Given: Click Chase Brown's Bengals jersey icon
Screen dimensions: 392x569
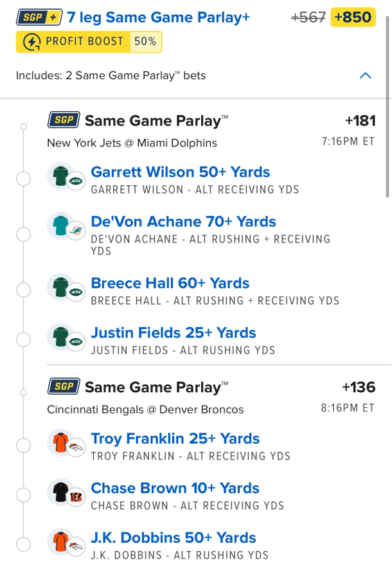Looking at the screenshot, I should tap(59, 492).
